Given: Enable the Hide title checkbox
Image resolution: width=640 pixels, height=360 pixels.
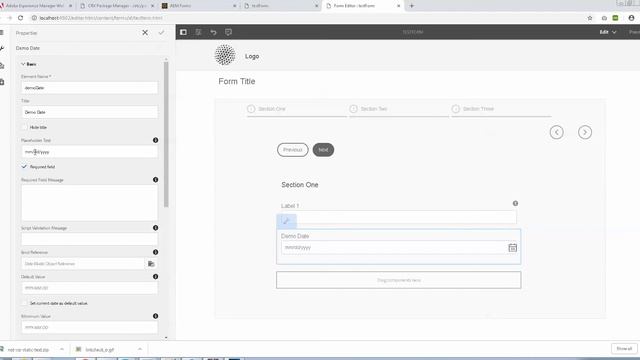Looking at the screenshot, I should click(24, 127).
